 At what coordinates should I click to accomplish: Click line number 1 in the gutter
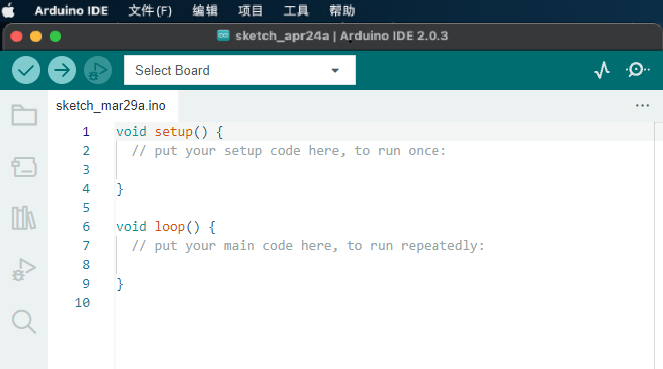(86, 132)
